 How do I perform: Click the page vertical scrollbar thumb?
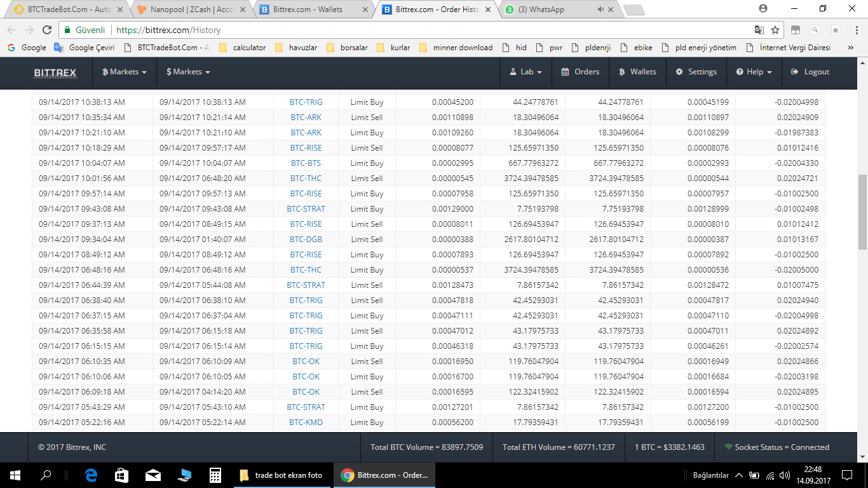pyautogui.click(x=862, y=213)
